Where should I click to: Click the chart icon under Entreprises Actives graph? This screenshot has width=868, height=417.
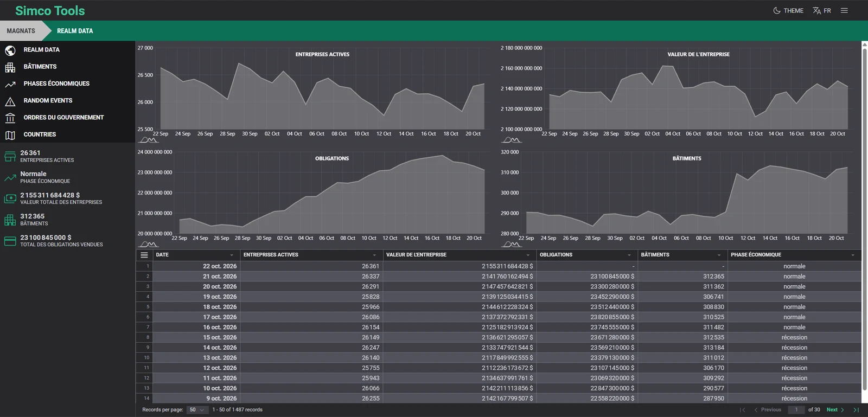149,140
